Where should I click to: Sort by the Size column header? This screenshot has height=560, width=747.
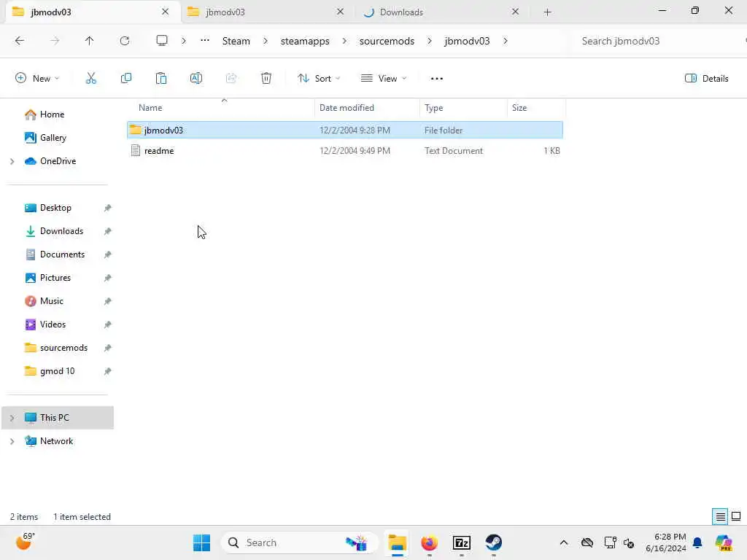click(x=519, y=108)
